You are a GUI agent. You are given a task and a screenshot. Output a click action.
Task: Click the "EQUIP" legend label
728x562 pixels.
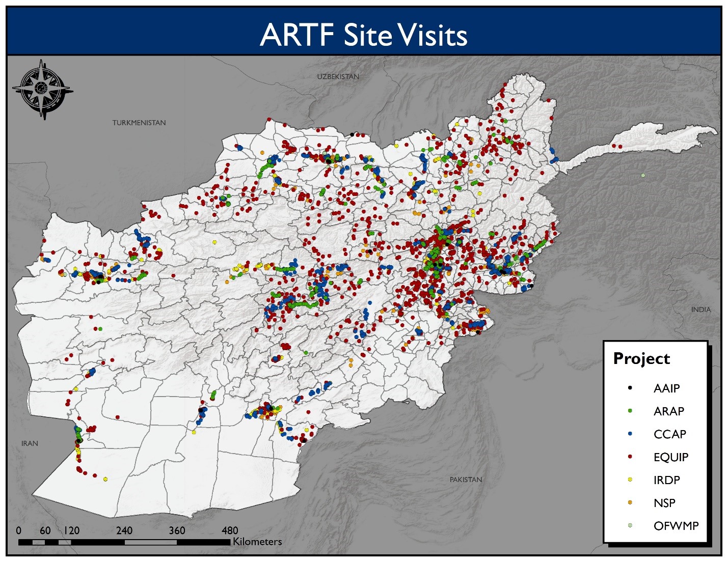click(671, 457)
